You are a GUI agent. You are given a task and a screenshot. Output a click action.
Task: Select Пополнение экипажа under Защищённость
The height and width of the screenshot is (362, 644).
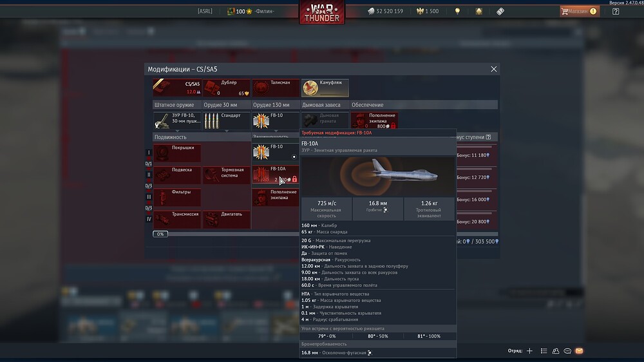[x=276, y=197]
